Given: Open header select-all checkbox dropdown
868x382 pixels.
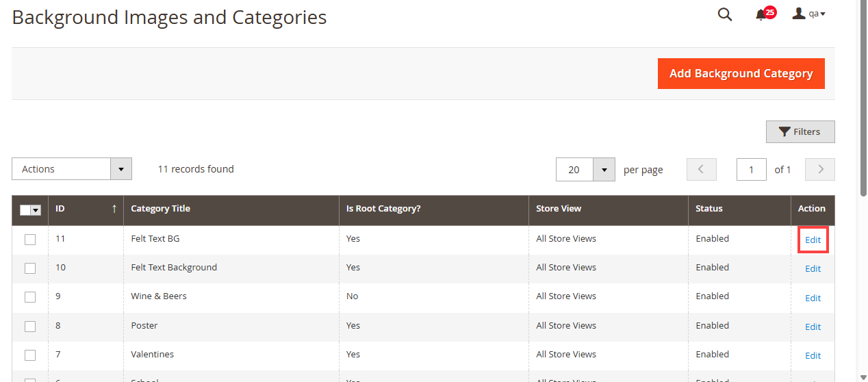Looking at the screenshot, I should coord(36,210).
